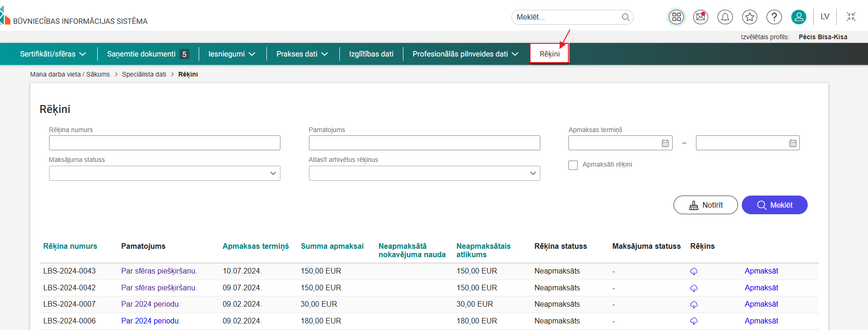This screenshot has width=868, height=330.
Task: Click Apmaksāt for invoice LBS-2024-0007
Action: point(761,304)
